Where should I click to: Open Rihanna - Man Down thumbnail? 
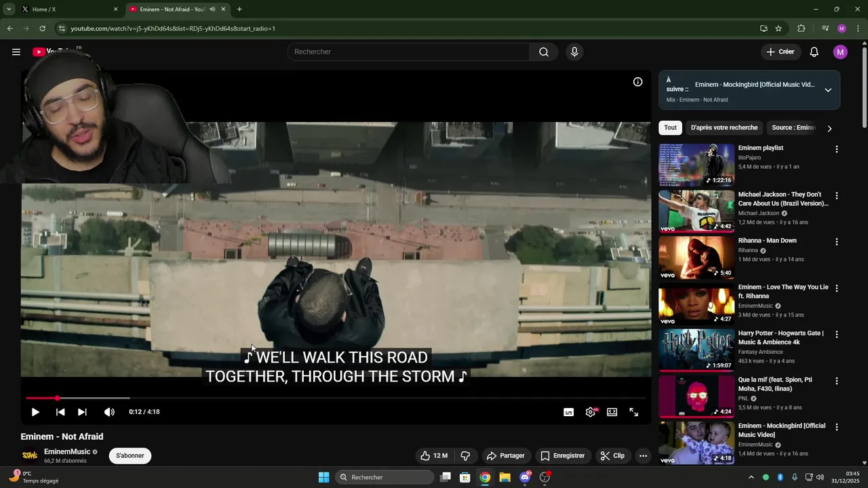[696, 258]
